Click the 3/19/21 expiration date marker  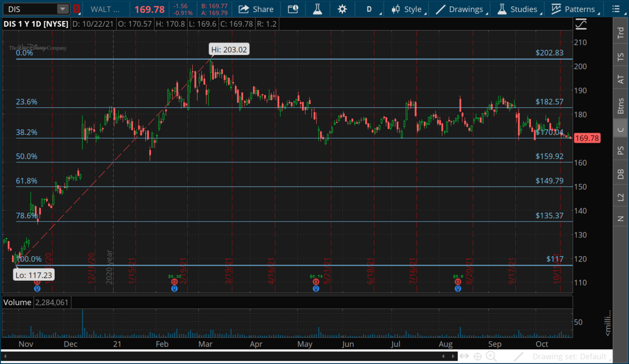click(x=229, y=271)
